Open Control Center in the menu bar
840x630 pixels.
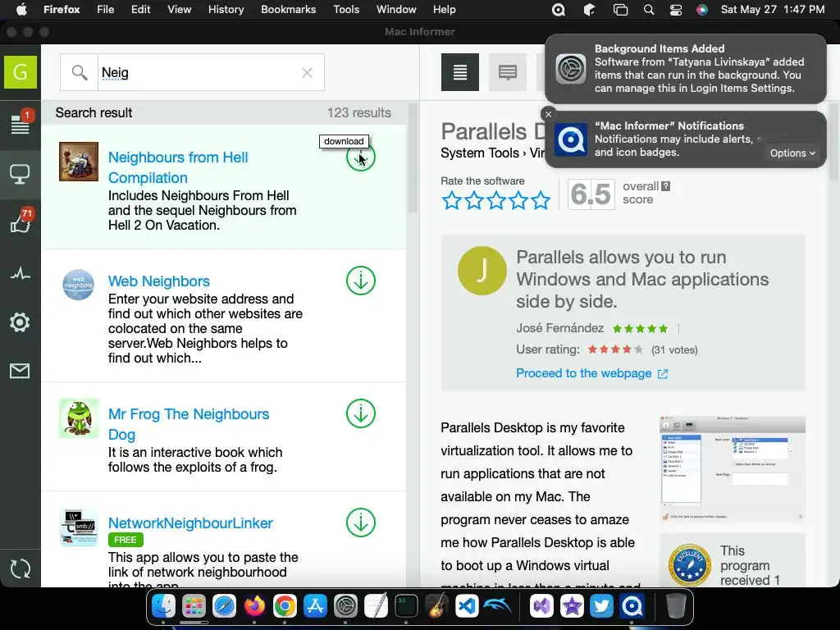[x=676, y=10]
